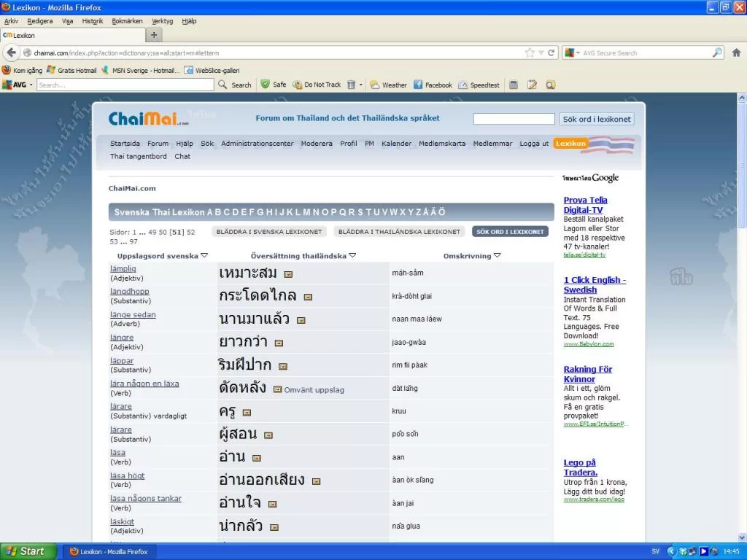Expand the Omskrivning column sort arrow
747x560 pixels.
click(x=498, y=256)
